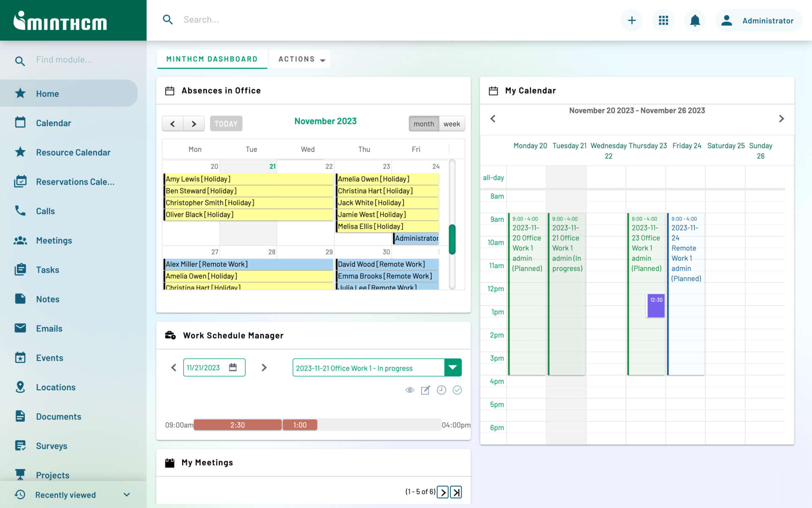Click the absences calendar scrollbar thumb

pyautogui.click(x=452, y=239)
